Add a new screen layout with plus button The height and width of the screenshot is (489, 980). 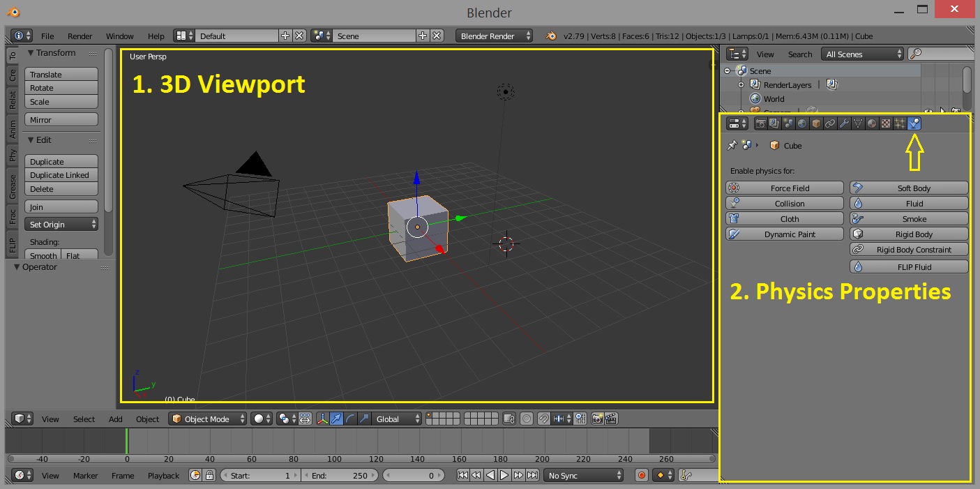[285, 36]
